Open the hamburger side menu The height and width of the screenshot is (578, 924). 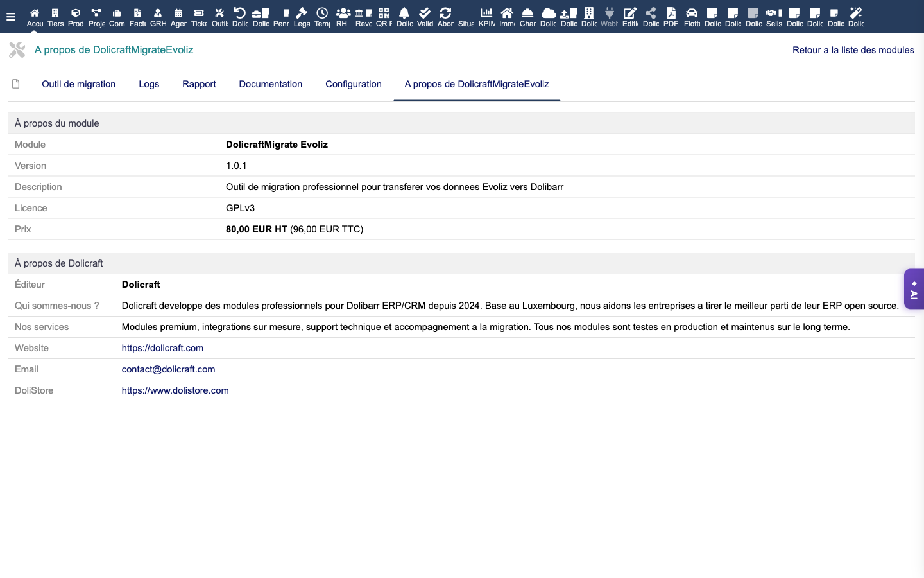pos(11,17)
